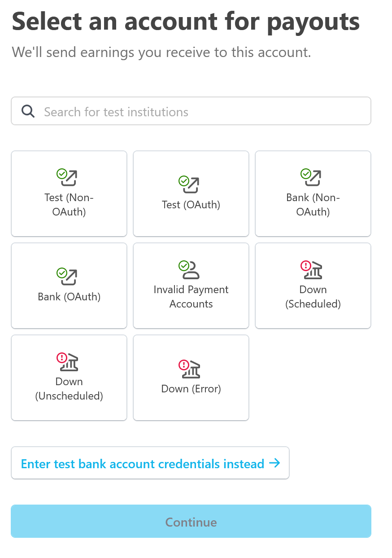Pick the Down (Unscheduled) label text

69,389
